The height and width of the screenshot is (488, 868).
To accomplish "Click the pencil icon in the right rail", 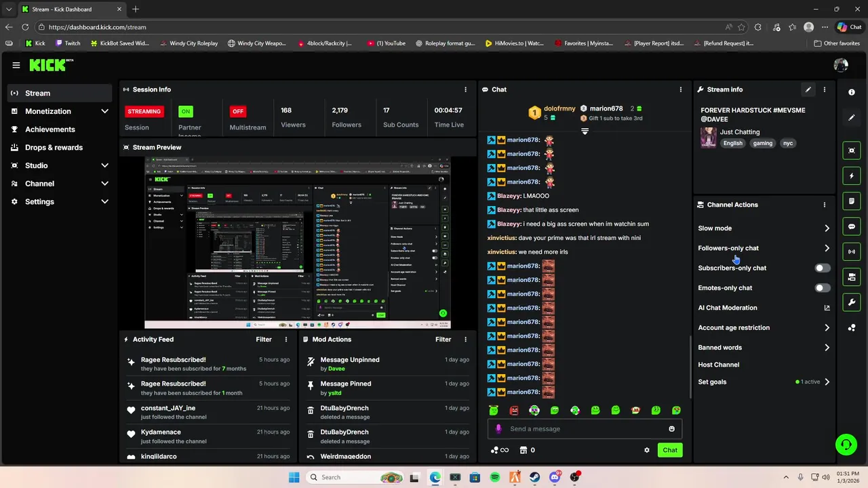I will 852,117.
